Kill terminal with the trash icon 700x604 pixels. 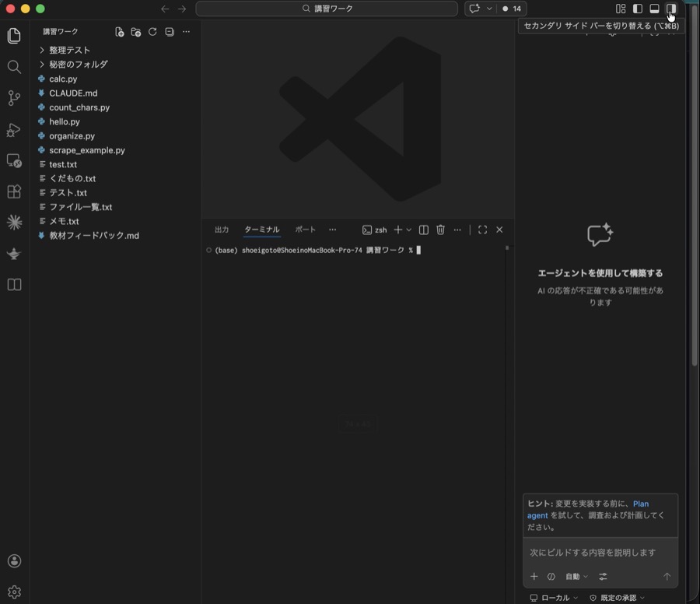pyautogui.click(x=441, y=230)
